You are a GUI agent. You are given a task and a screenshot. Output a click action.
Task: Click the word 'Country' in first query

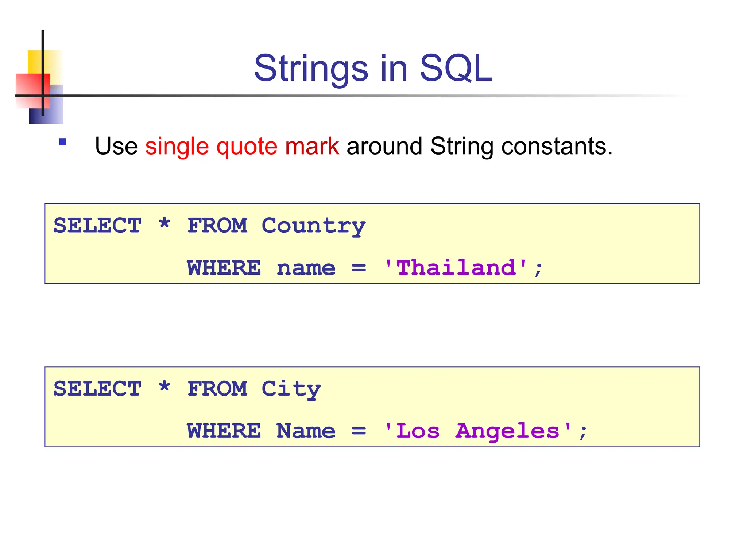point(313,226)
